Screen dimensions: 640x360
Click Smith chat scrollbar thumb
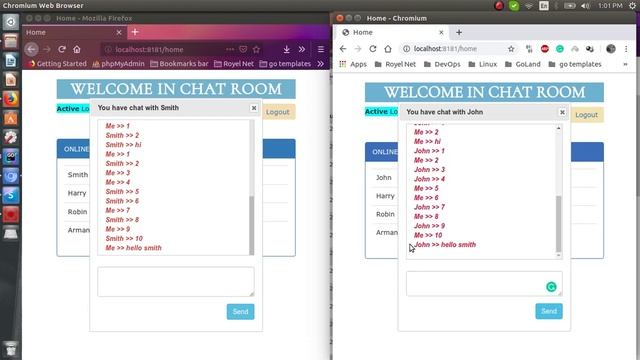(251, 225)
